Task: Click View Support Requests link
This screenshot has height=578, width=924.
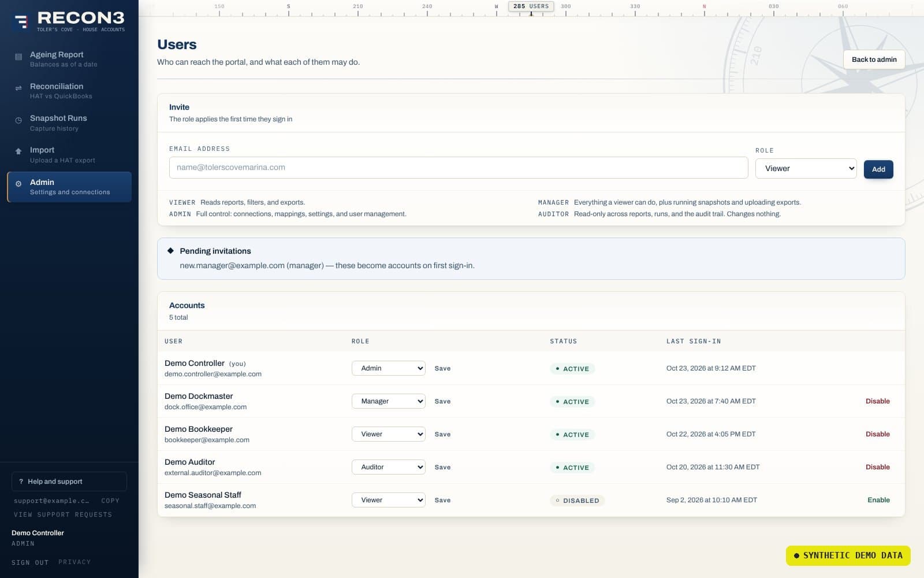Action: 63,514
